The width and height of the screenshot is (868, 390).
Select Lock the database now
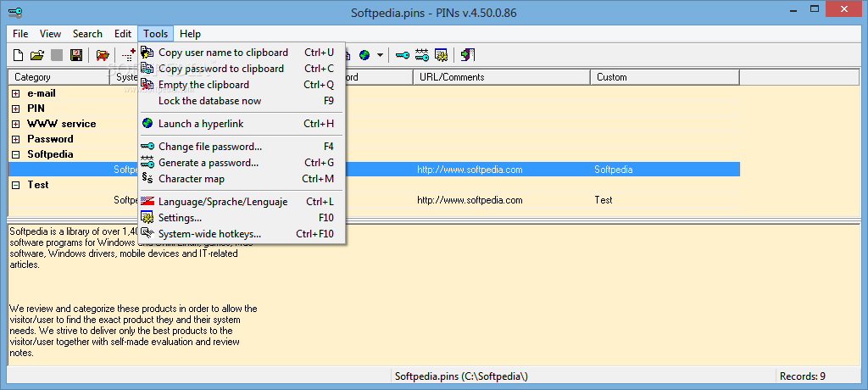(242, 101)
